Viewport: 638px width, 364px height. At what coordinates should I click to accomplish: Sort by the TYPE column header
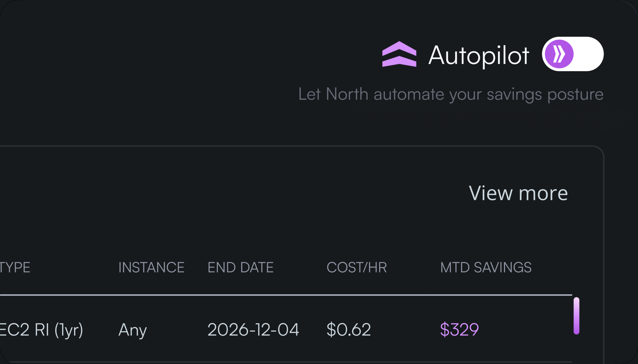pos(15,267)
